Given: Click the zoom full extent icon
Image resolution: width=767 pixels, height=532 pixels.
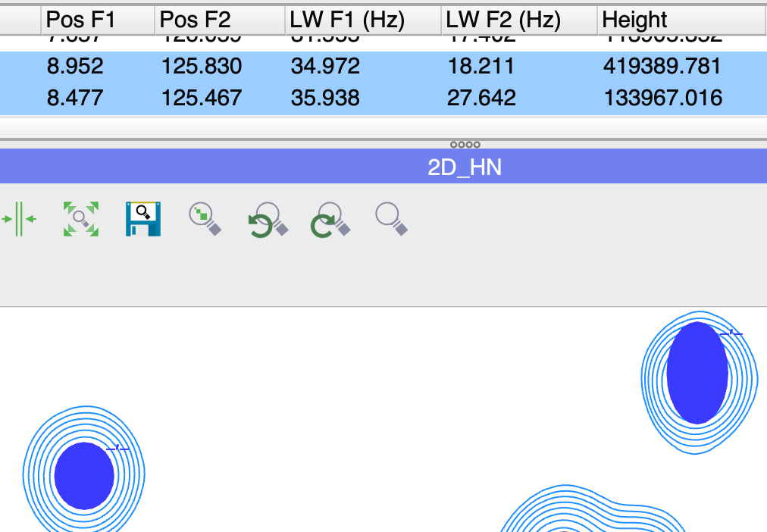Looking at the screenshot, I should (x=81, y=219).
